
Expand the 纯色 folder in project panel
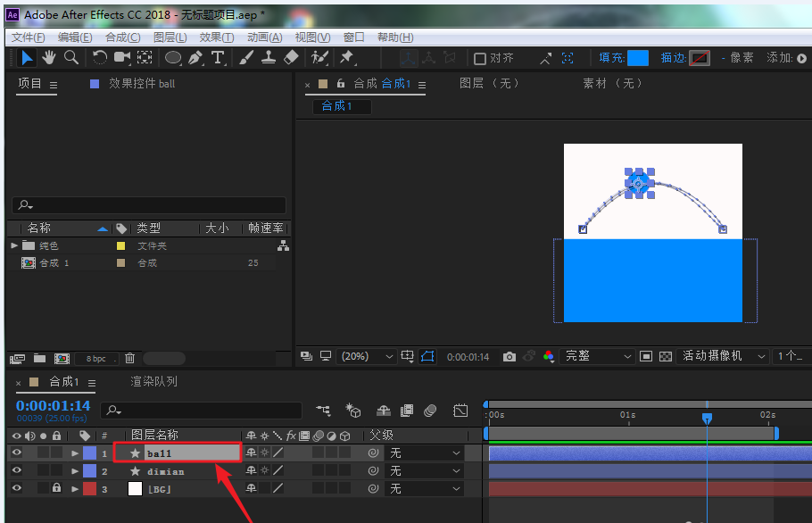coord(14,245)
